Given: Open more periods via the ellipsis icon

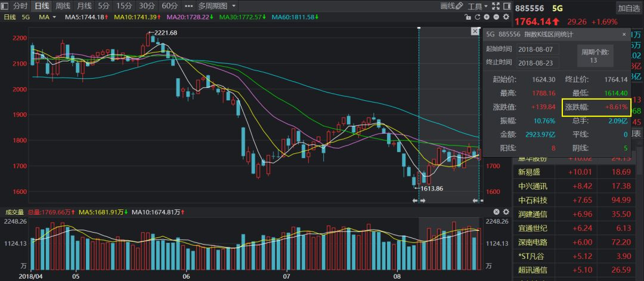Looking at the screenshot, I should (x=188, y=6).
